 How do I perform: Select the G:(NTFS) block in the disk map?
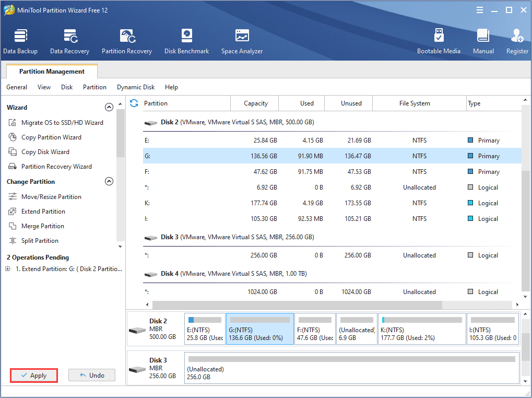260,329
